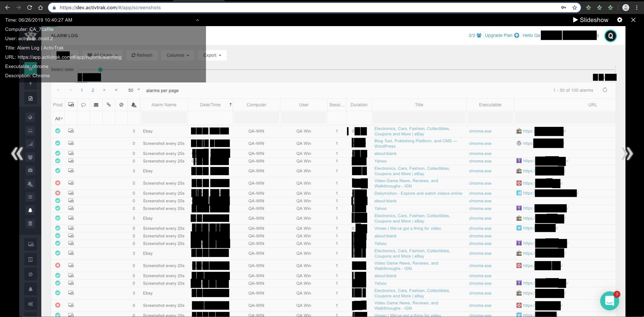The width and height of the screenshot is (644, 317).
Task: Select the briefcase icon in the sidebar
Action: point(30,170)
